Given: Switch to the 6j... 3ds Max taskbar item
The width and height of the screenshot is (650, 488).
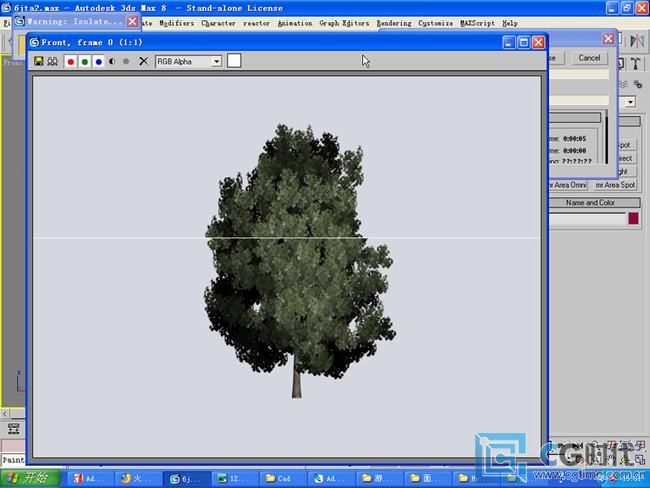Looking at the screenshot, I should click(x=186, y=478).
